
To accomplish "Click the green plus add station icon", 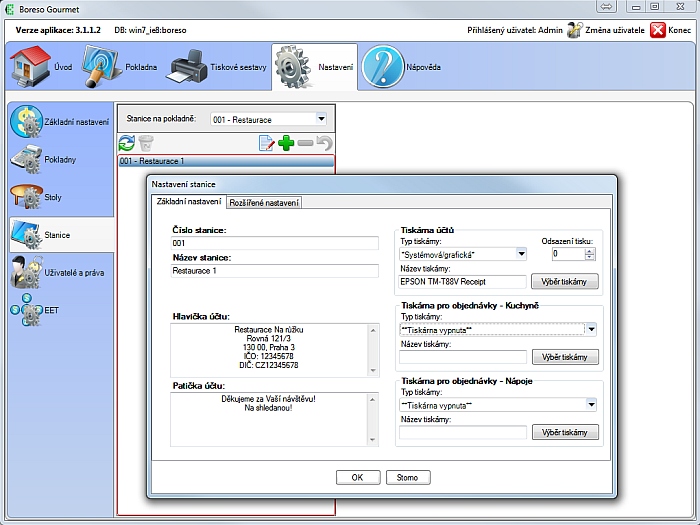I will [x=286, y=144].
